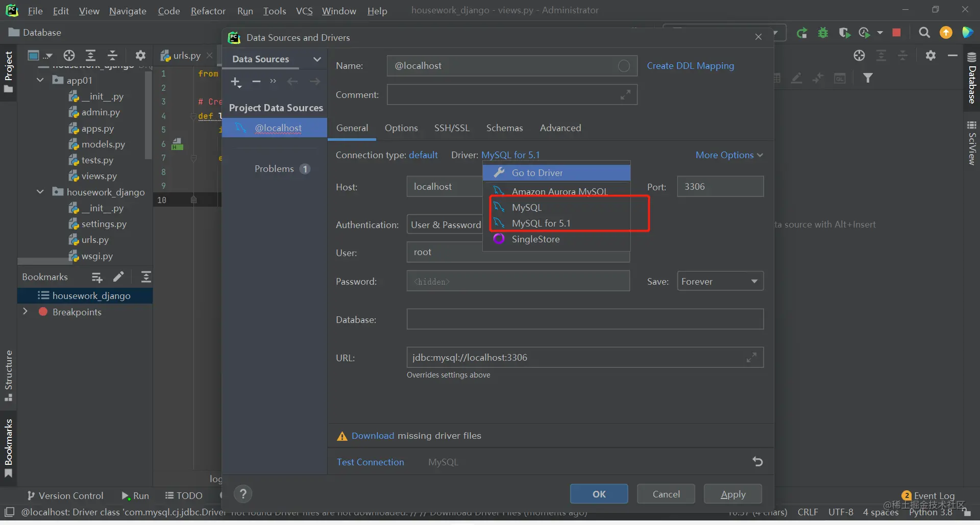Click the filter funnel icon in Database panel
This screenshot has width=980, height=525.
point(868,78)
